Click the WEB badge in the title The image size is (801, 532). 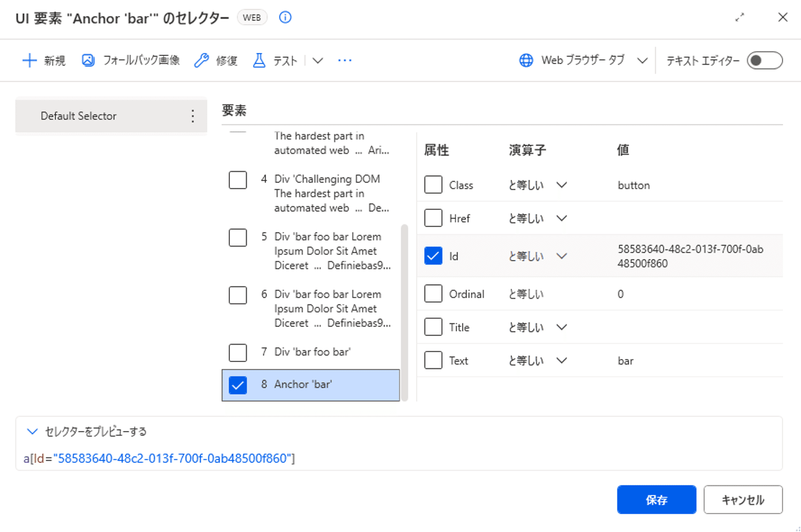point(252,17)
